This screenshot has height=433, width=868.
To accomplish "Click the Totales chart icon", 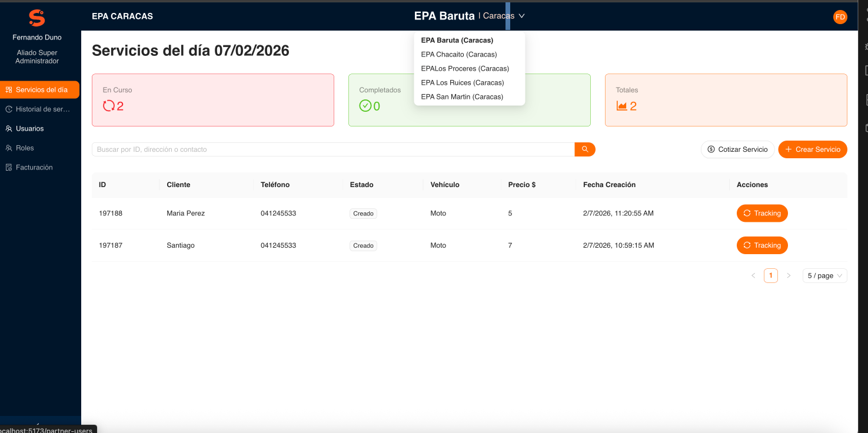I will tap(622, 106).
